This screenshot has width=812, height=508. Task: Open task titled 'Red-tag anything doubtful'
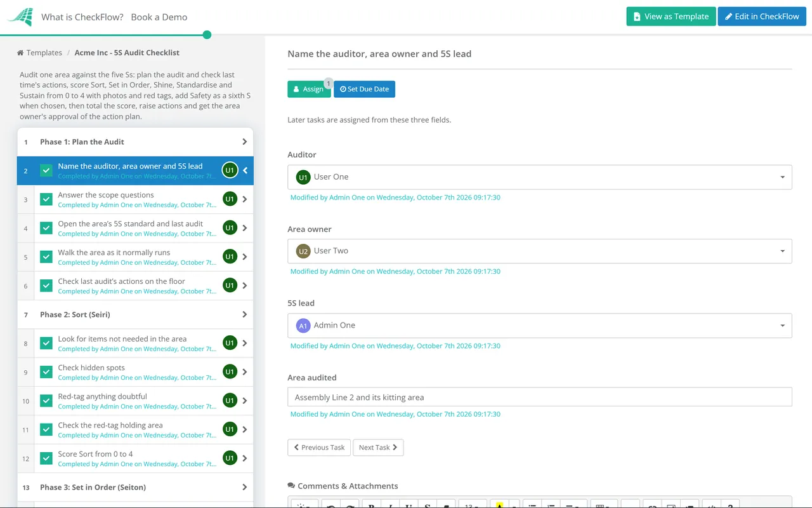[102, 396]
